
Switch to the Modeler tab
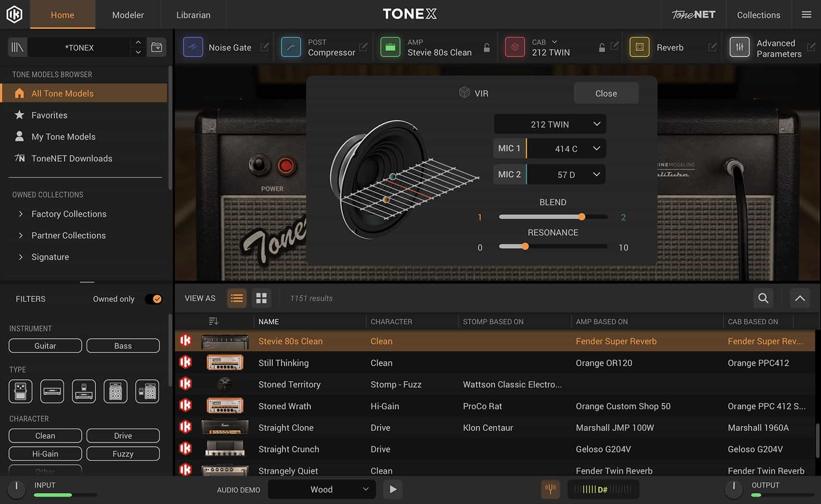click(x=128, y=14)
